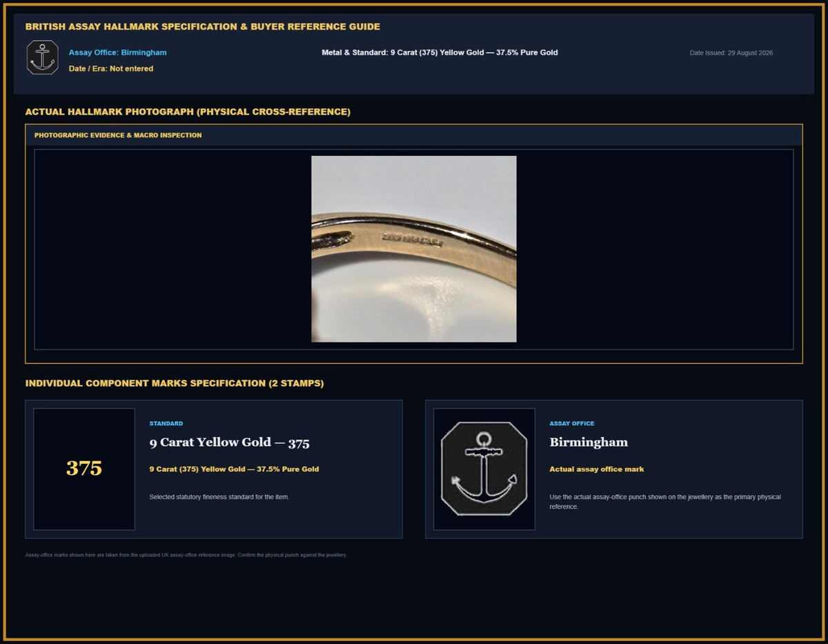Click the Assay Office: Birmingham label
The width and height of the screenshot is (828, 644).
pyautogui.click(x=117, y=52)
